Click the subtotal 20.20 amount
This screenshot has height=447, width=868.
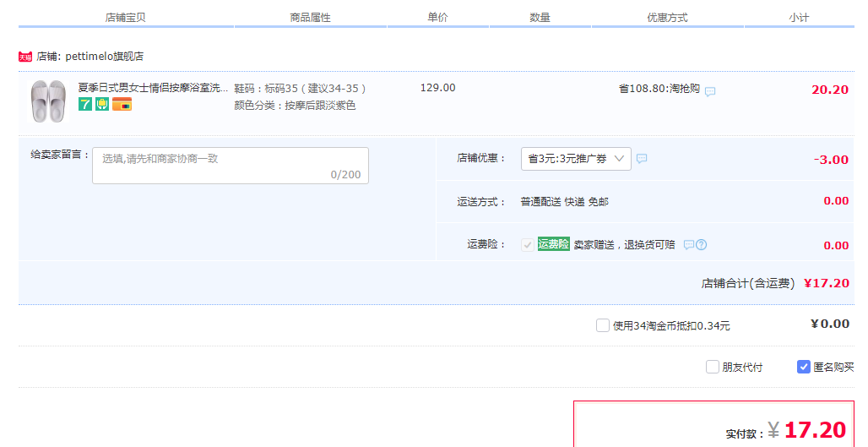coord(830,90)
